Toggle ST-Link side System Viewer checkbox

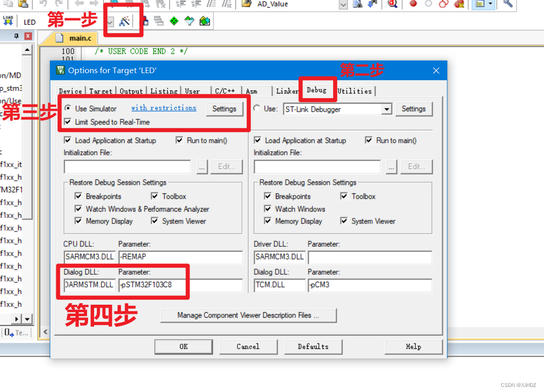coord(344,221)
